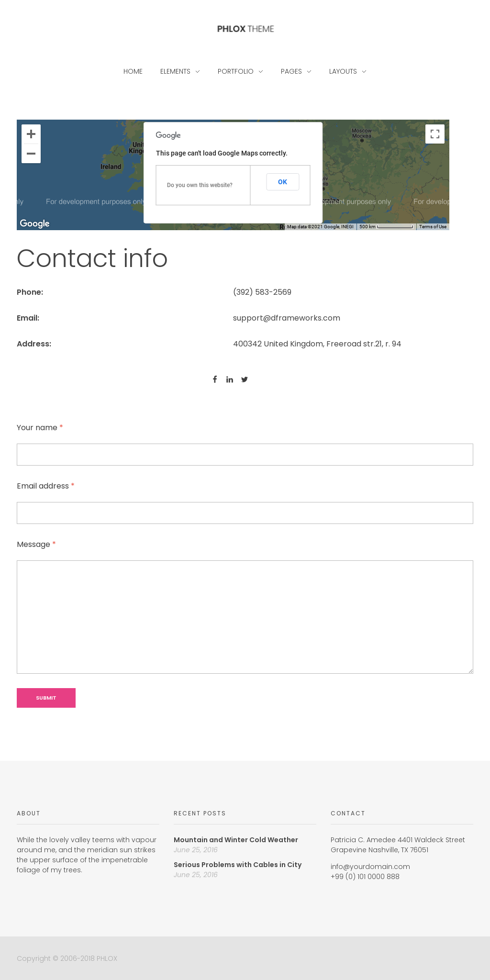Viewport: 490px width, 980px height.
Task: Focus the Your name input field
Action: (x=245, y=455)
